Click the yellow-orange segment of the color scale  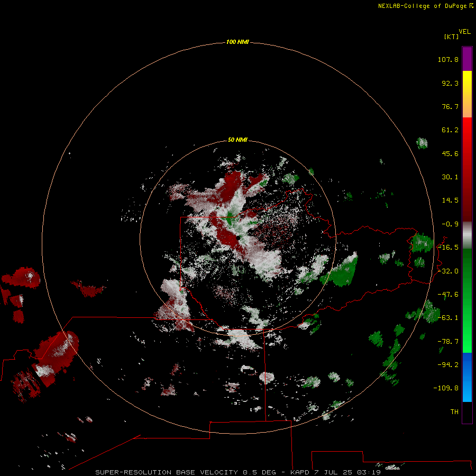click(467, 94)
